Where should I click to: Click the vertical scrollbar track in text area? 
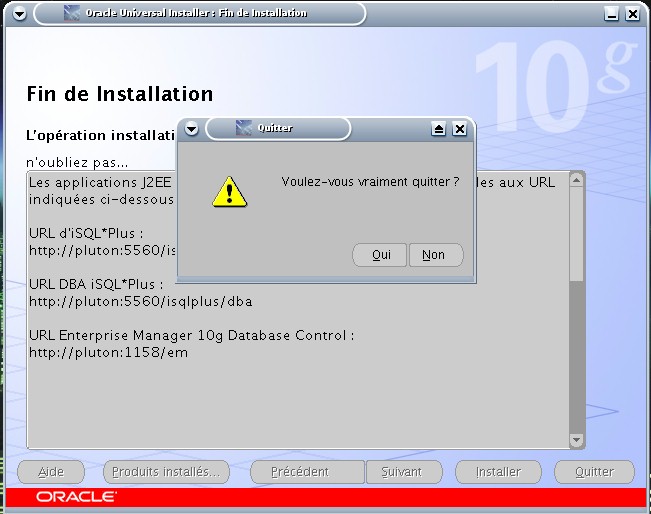pos(576,357)
